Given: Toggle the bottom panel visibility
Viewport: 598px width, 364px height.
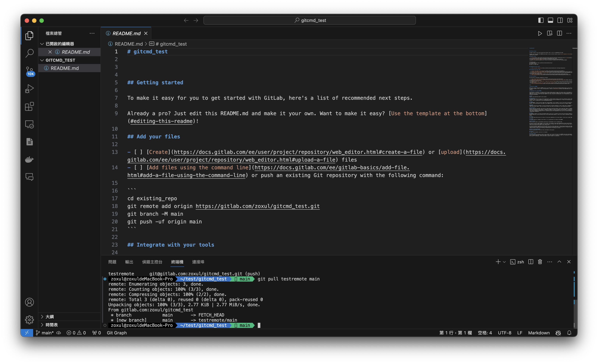Looking at the screenshot, I should tap(550, 20).
